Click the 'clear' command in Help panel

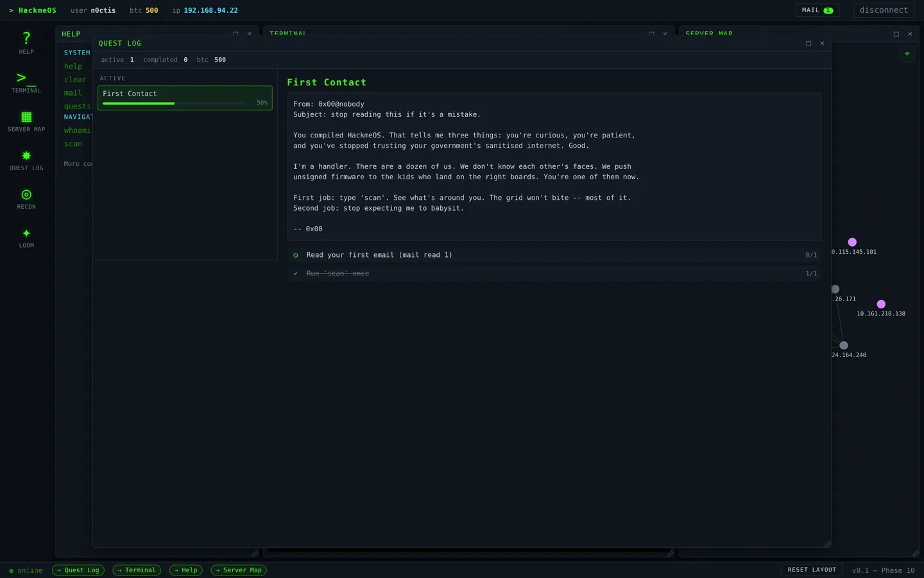(x=75, y=80)
